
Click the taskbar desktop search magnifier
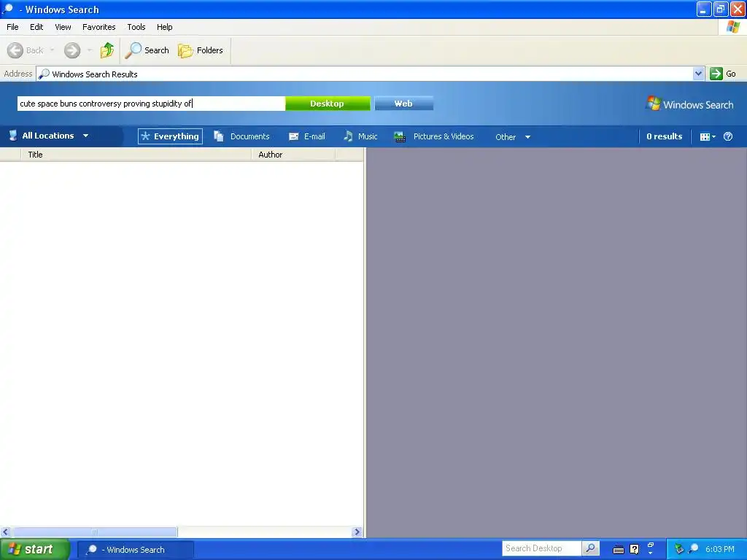(591, 548)
